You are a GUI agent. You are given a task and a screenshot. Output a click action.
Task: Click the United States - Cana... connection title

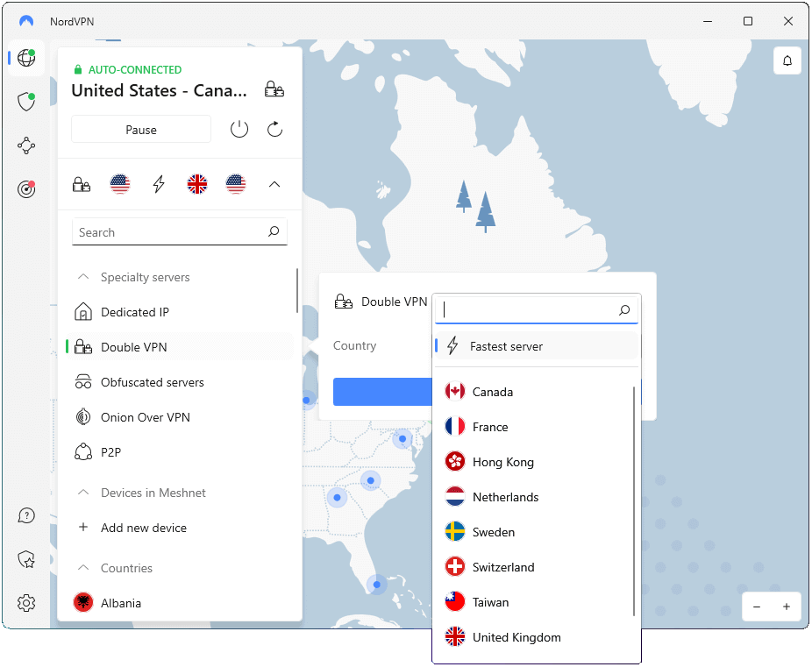click(x=160, y=90)
